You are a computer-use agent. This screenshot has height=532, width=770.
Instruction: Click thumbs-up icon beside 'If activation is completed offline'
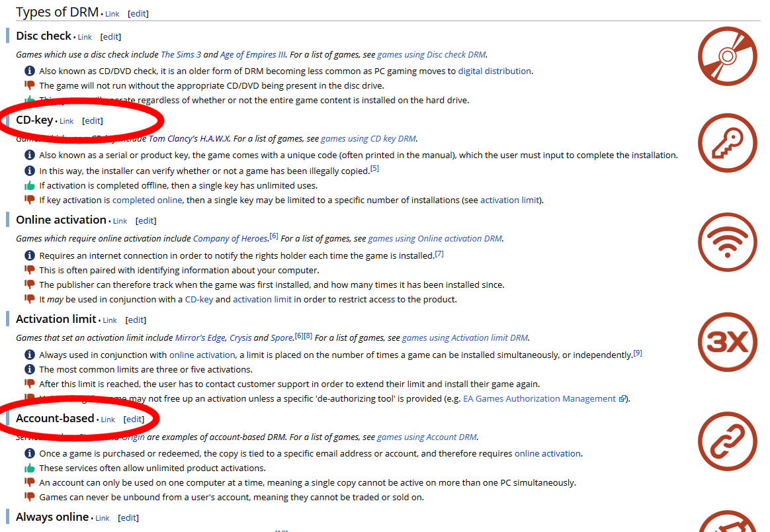click(30, 185)
